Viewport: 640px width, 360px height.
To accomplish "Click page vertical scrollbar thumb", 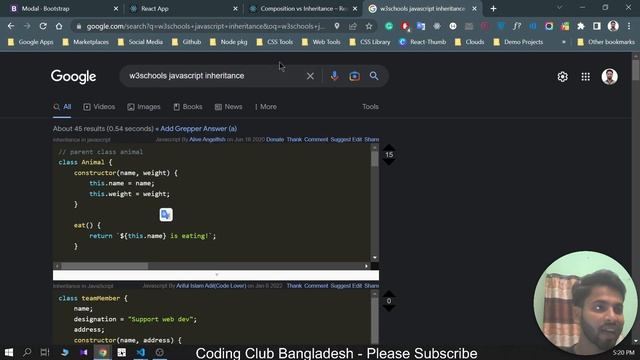I will (636, 69).
